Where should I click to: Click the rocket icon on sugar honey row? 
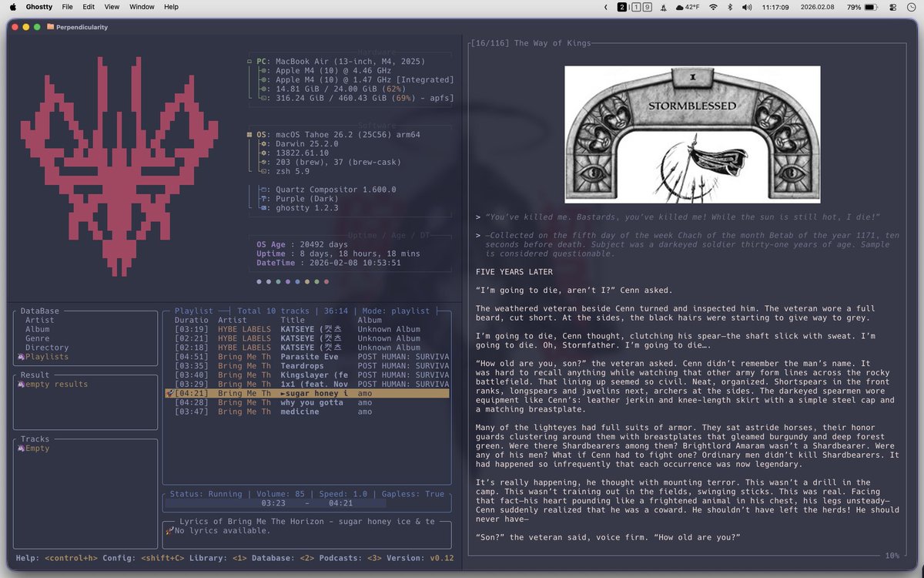pos(169,393)
